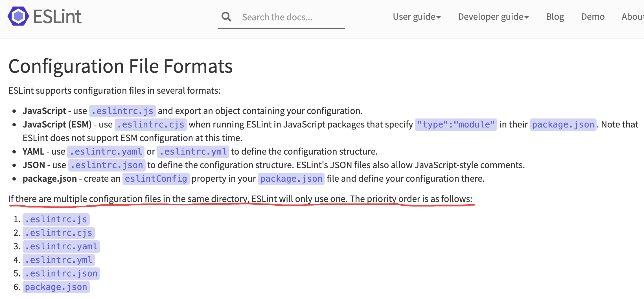Select the .eslintrc.js code link in priority list
Image resolution: width=644 pixels, height=299 pixels.
coord(56,219)
